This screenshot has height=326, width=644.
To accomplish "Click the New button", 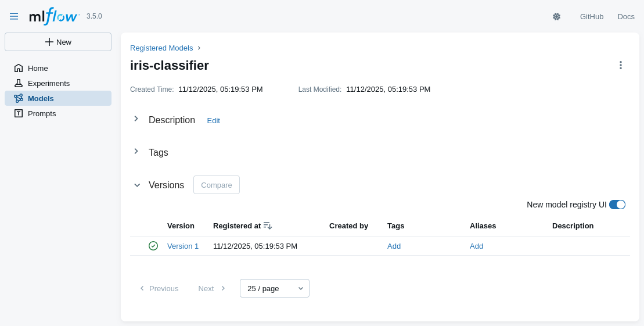I will click(x=58, y=42).
